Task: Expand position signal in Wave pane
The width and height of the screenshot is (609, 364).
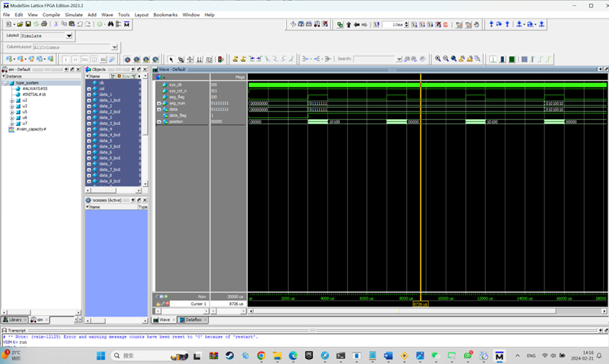Action: (x=159, y=122)
